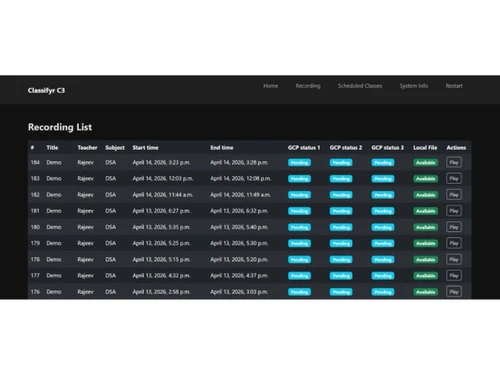Click Rajeev teacher in row 177

[85, 275]
